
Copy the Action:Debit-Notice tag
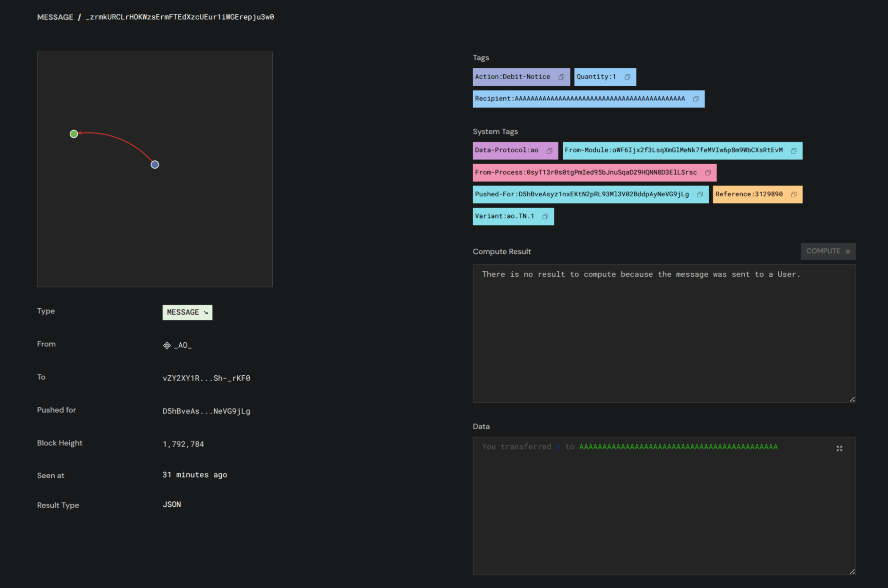[561, 77]
